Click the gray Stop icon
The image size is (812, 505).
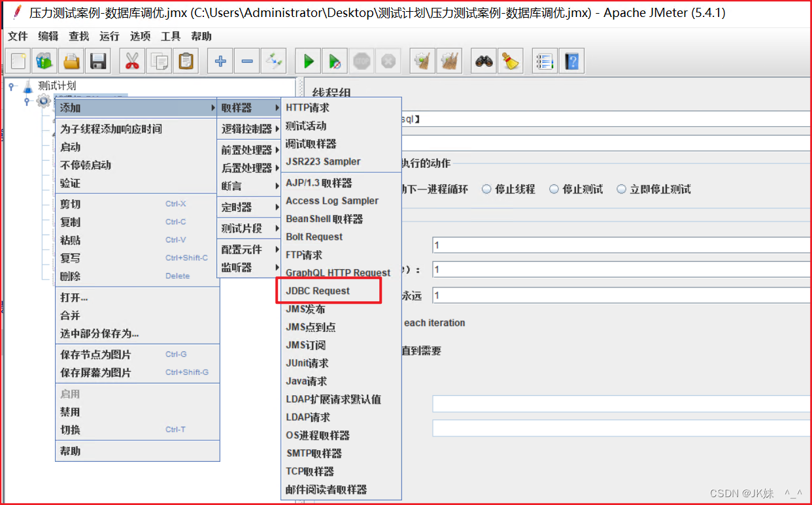pyautogui.click(x=362, y=61)
